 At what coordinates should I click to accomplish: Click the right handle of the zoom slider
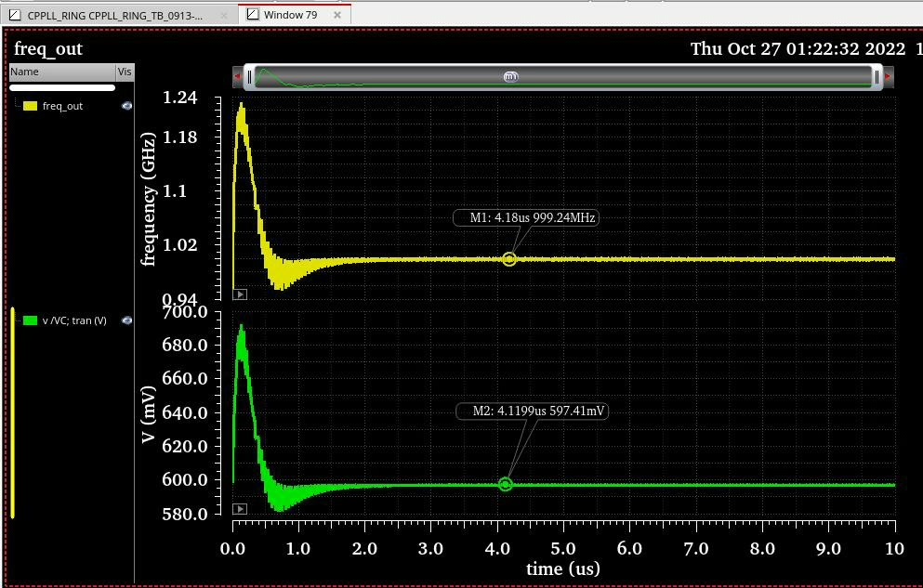tap(877, 77)
